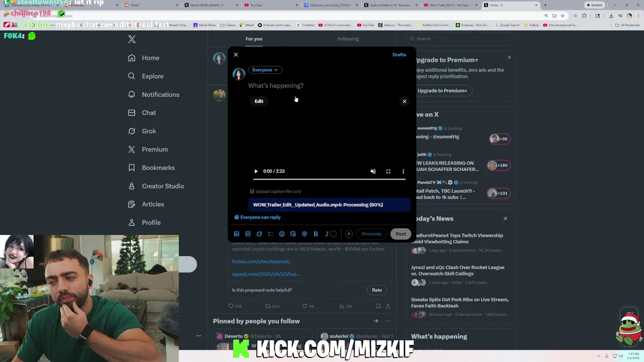The image size is (644, 362).
Task: Open the Gemini button in Chrome
Action: click(x=595, y=5)
